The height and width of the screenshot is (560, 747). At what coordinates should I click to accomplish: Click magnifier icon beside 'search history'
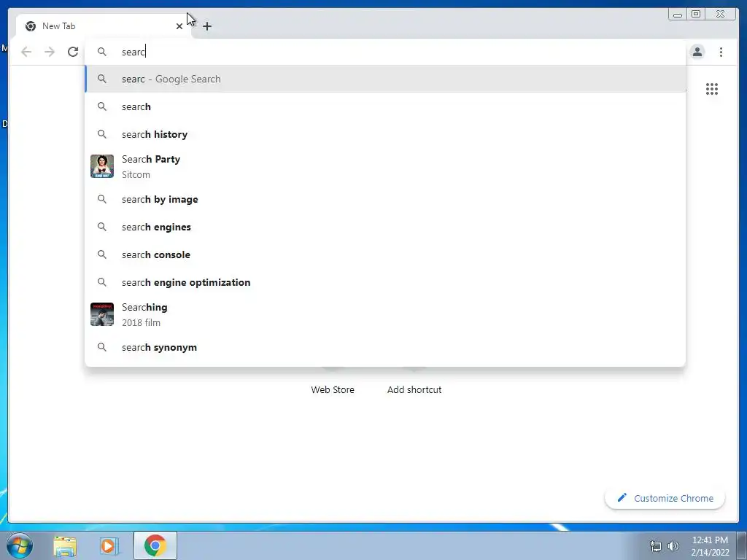[x=102, y=134]
